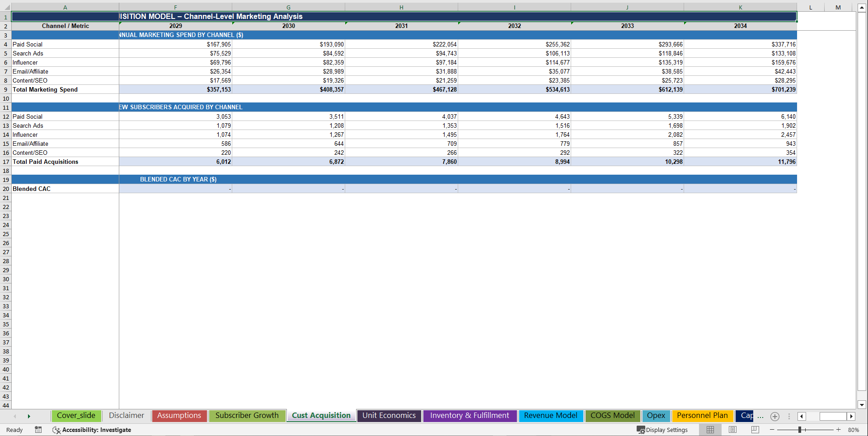Switch to Page Layout view icon
868x436 pixels.
(x=732, y=430)
